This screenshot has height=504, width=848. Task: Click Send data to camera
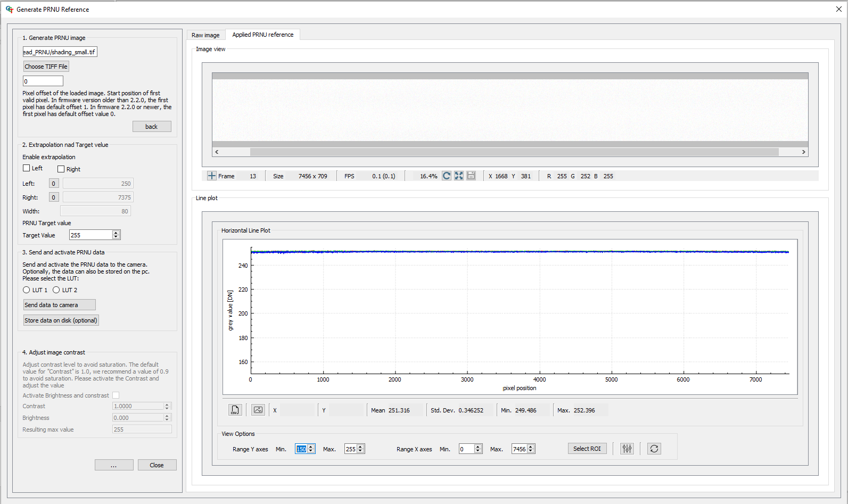coord(59,305)
